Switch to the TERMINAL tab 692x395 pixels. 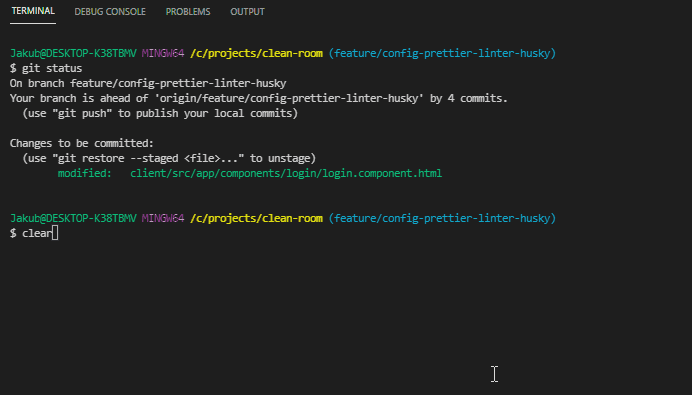click(x=33, y=11)
